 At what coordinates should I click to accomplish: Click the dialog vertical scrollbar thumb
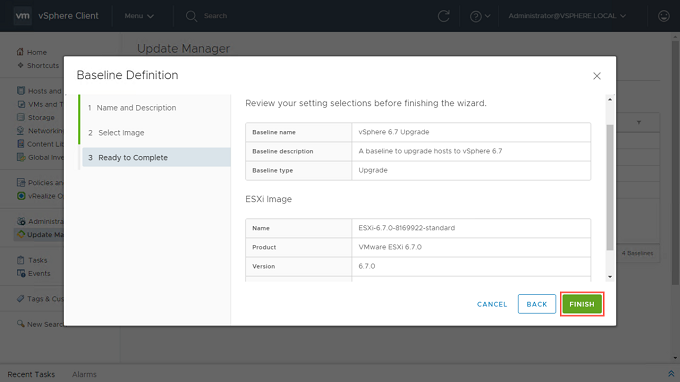(x=610, y=187)
